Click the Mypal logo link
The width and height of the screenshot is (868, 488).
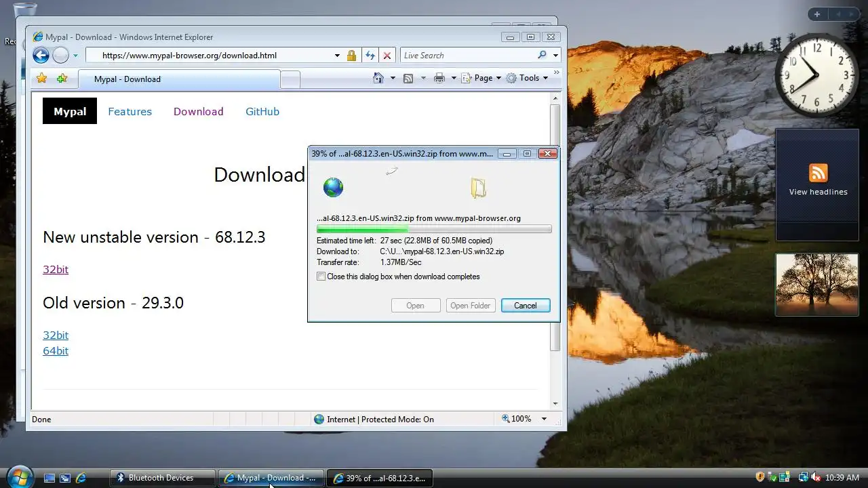(x=70, y=111)
